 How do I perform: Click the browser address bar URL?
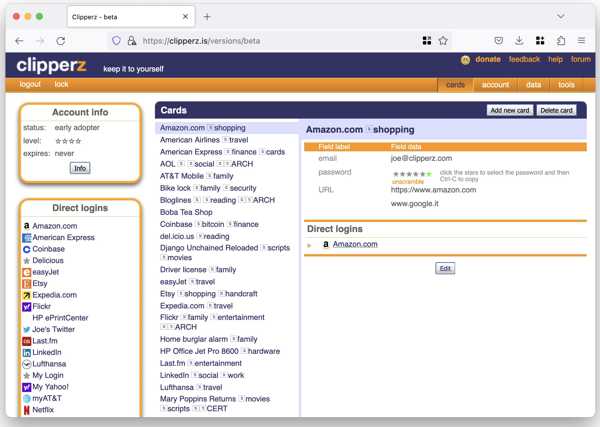[x=201, y=41]
